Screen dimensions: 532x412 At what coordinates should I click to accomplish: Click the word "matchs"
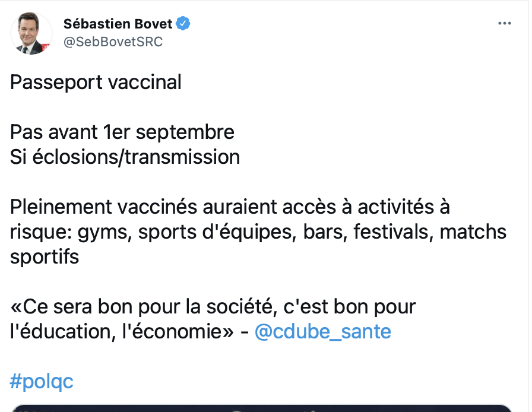[473, 232]
